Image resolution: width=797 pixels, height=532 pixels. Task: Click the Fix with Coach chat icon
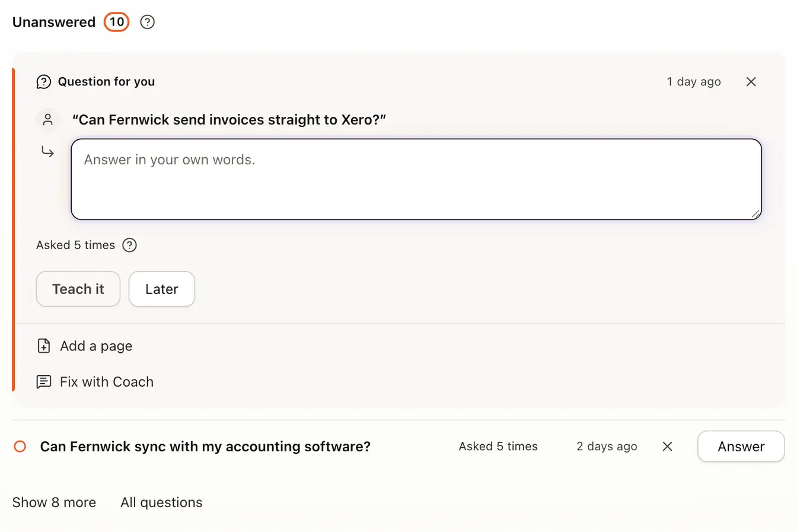(44, 381)
